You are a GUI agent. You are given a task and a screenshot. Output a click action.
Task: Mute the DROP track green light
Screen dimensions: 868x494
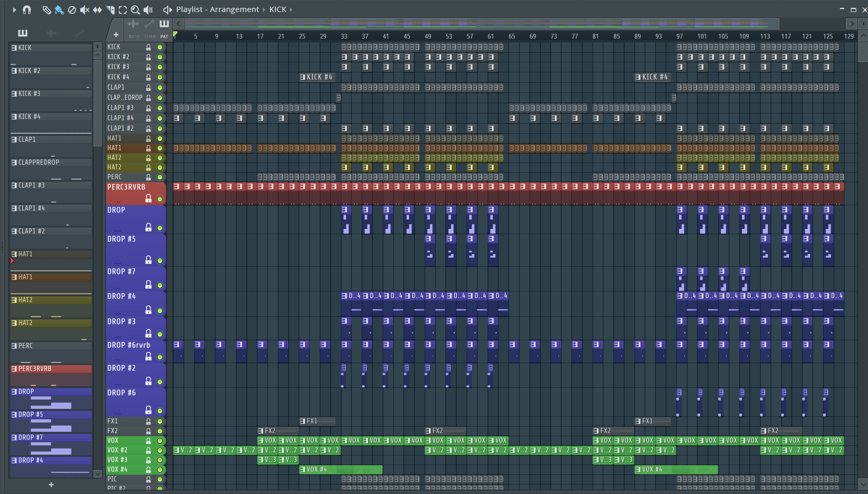(160, 228)
